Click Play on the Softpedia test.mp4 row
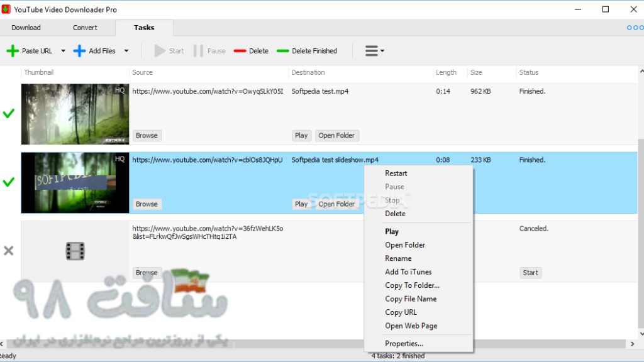The image size is (644, 362). (x=301, y=136)
